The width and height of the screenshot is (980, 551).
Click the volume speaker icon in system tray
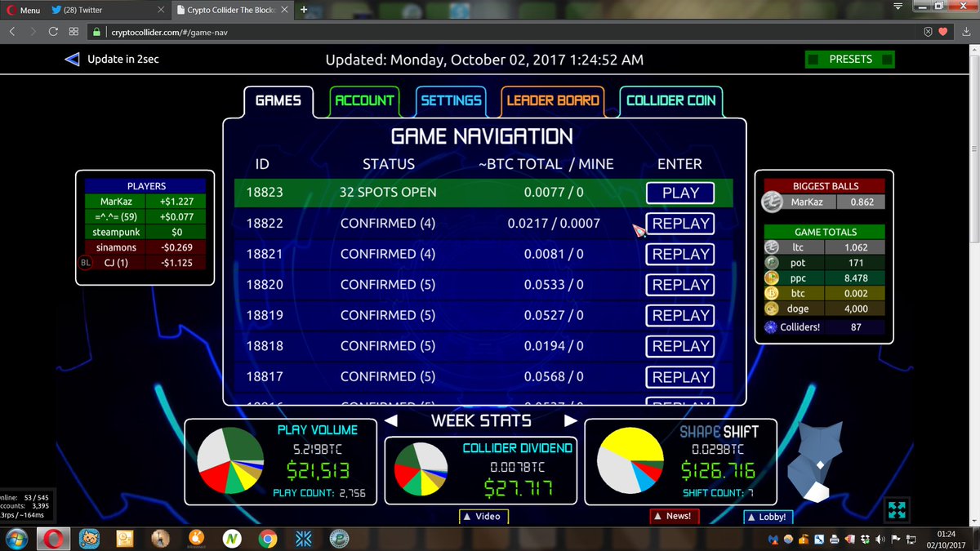pyautogui.click(x=879, y=540)
